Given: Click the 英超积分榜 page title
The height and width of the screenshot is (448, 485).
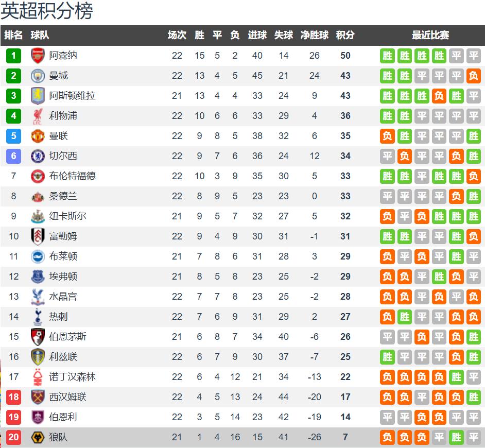Looking at the screenshot, I should click(46, 11).
